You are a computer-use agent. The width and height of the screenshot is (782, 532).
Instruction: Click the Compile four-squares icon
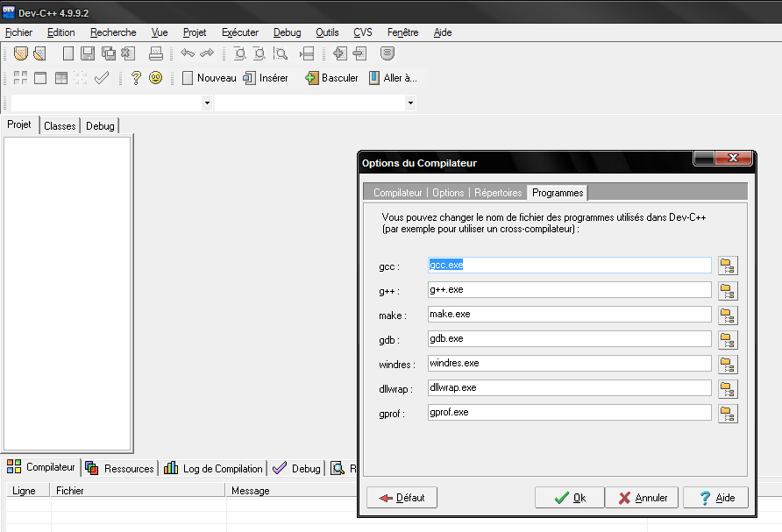[x=20, y=78]
